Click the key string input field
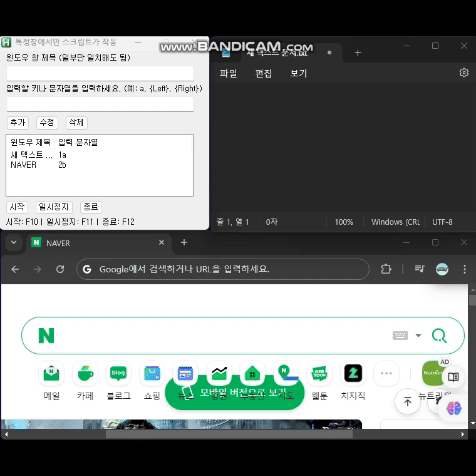The width and height of the screenshot is (476, 476). (x=100, y=104)
